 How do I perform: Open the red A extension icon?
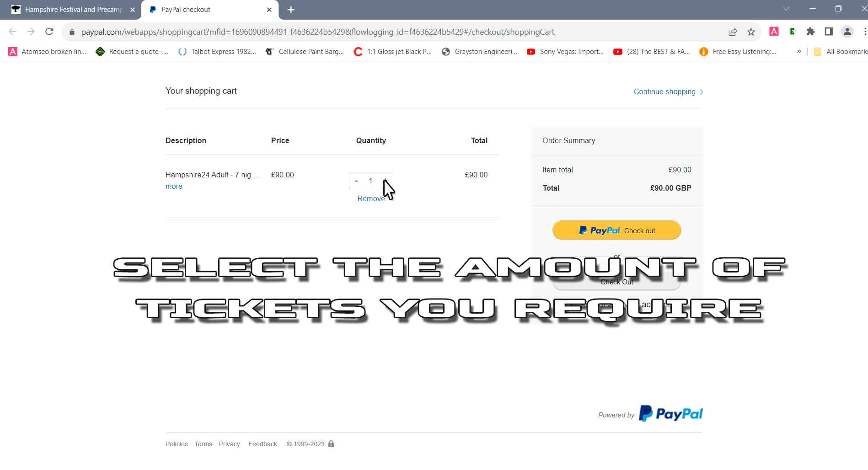point(774,32)
